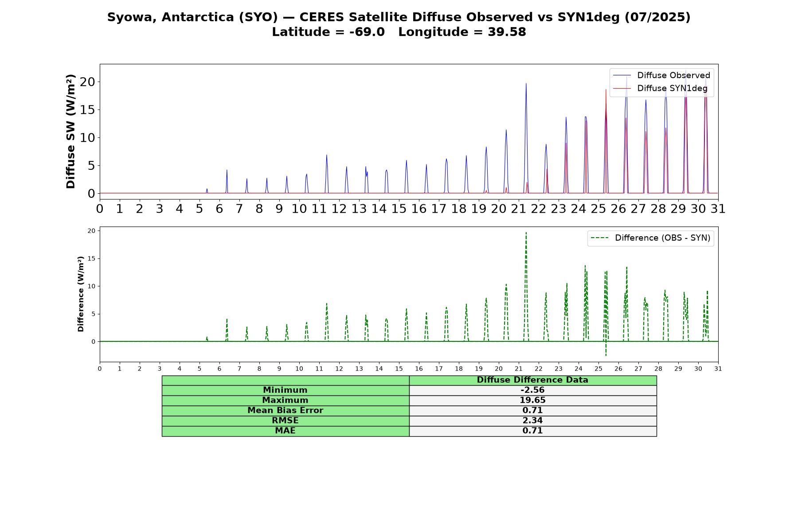The image size is (798, 532).
Task: Select the red line swatch in the legend
Action: point(622,88)
